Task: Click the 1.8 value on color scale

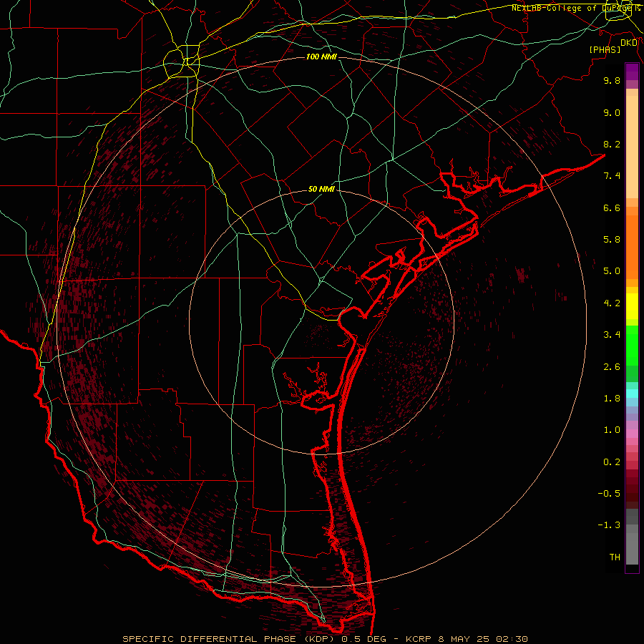Action: (612, 399)
